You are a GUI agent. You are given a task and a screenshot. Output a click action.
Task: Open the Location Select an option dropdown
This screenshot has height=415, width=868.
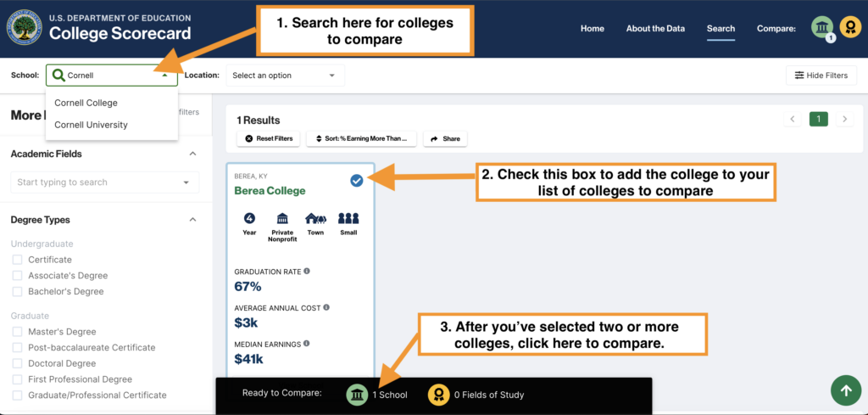(x=285, y=76)
